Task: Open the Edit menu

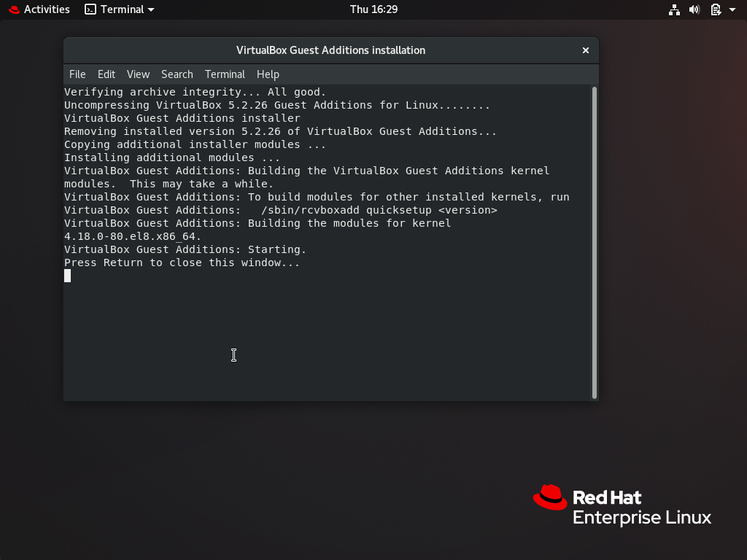Action: pos(107,74)
